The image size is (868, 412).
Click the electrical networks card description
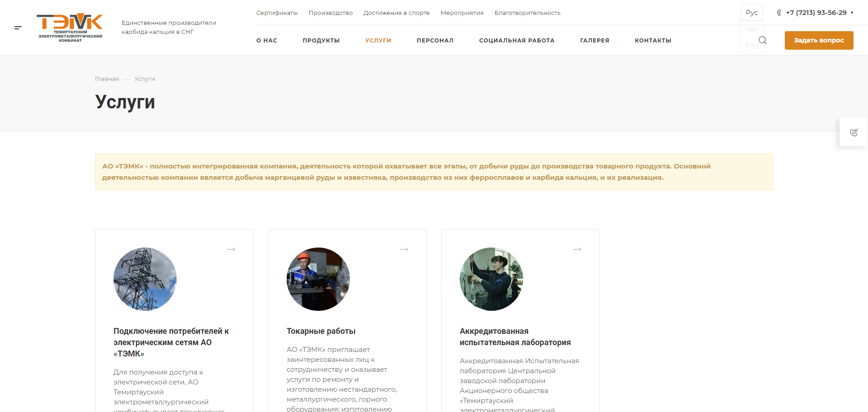pos(169,390)
